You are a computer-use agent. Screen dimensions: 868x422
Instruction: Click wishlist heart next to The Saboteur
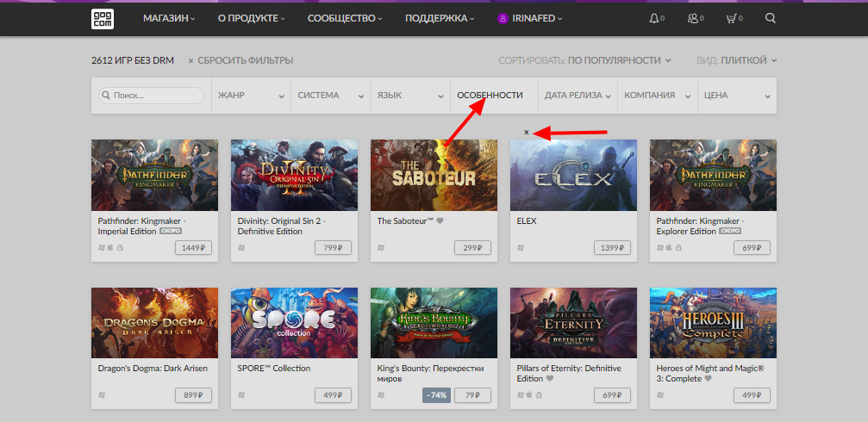pos(440,220)
